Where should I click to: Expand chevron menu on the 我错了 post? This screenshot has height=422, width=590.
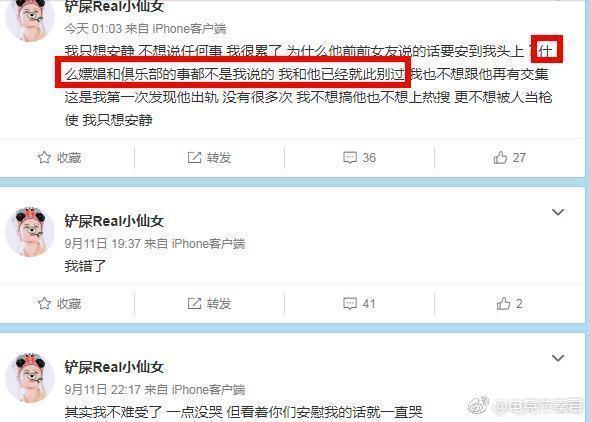click(558, 212)
